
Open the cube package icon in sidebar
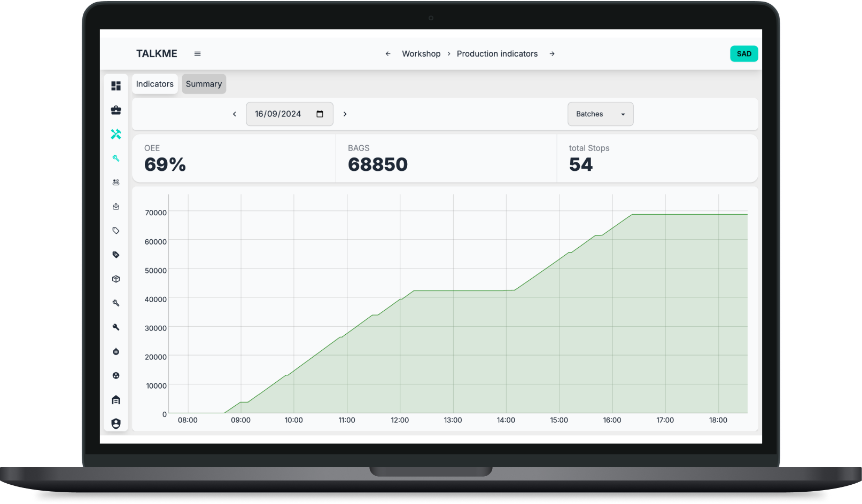(116, 279)
